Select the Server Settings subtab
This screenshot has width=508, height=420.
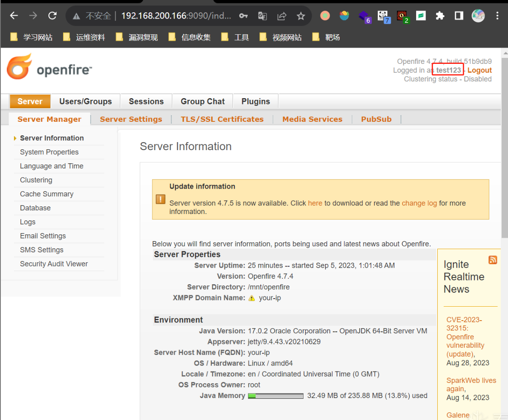131,119
